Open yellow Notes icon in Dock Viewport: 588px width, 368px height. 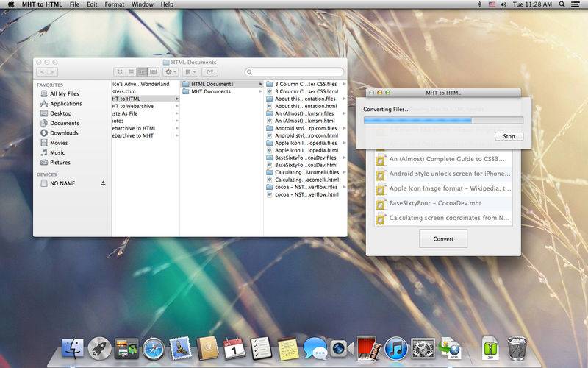288,349
